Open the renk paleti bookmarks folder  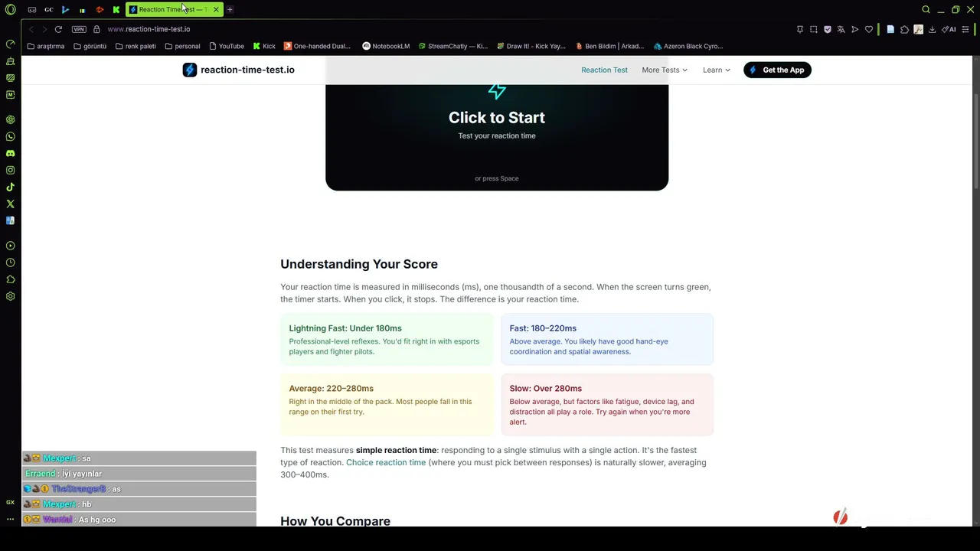(136, 46)
